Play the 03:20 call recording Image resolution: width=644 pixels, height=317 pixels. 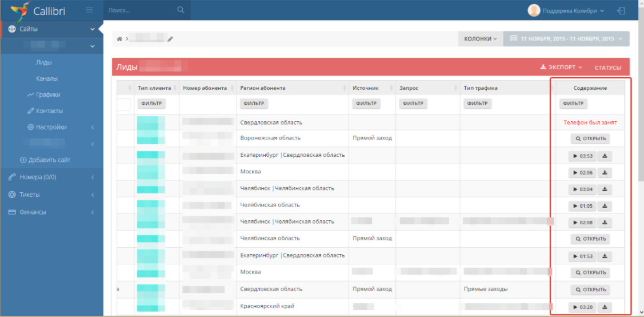(x=582, y=307)
